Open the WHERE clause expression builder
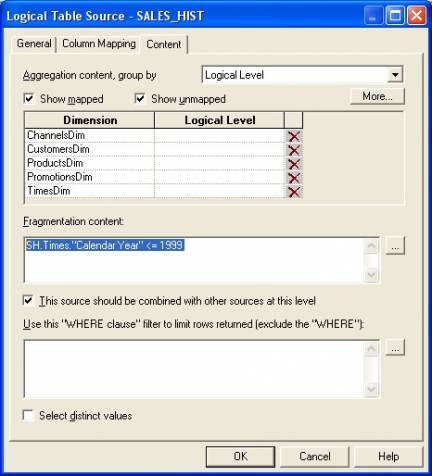Viewport: 432px width, 476px height. (x=395, y=347)
